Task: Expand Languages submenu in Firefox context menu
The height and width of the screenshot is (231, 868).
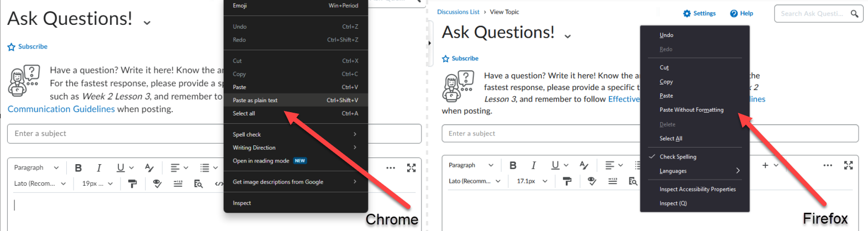Action: 695,171
